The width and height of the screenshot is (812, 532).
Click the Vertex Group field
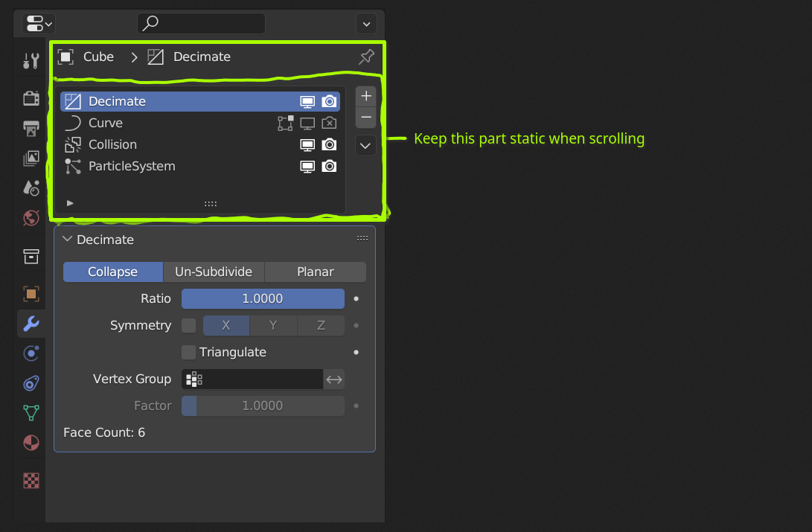252,379
